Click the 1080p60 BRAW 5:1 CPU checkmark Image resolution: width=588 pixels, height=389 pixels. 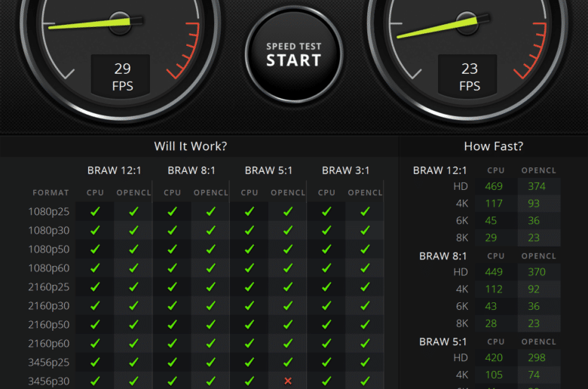(250, 268)
